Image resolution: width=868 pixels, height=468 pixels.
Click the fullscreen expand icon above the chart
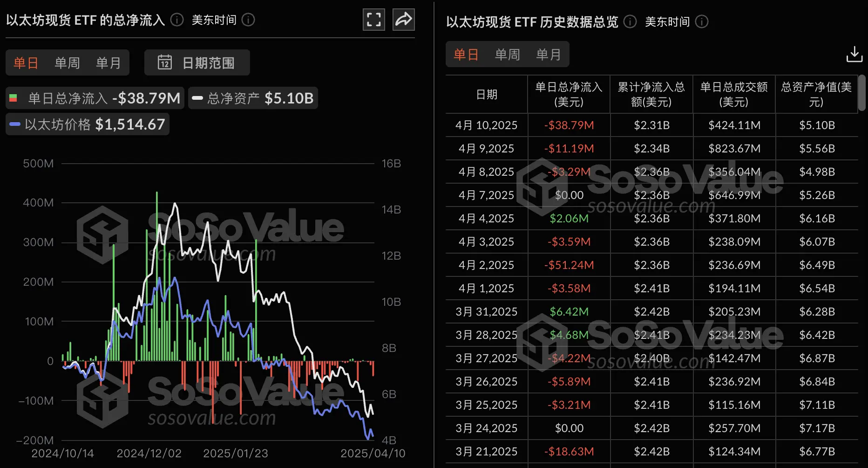click(x=373, y=20)
